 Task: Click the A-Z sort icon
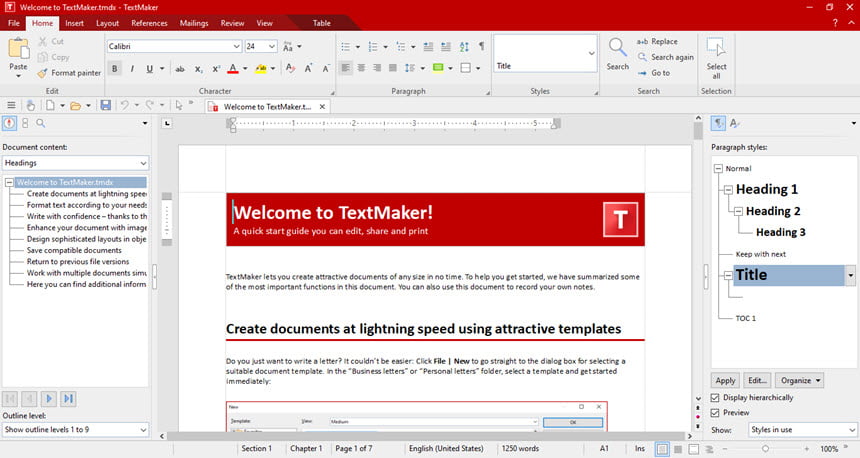click(x=464, y=47)
